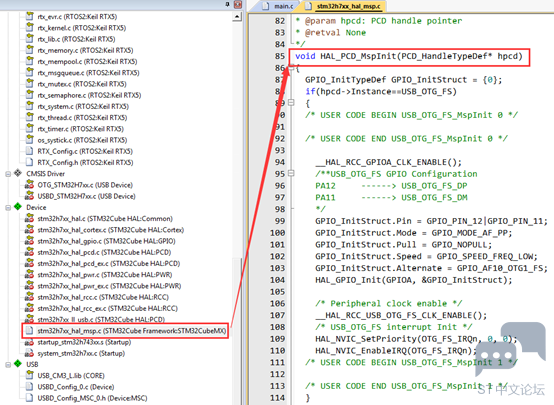Click the '@retval None' comment line
554x405 pixels.
tap(331, 33)
